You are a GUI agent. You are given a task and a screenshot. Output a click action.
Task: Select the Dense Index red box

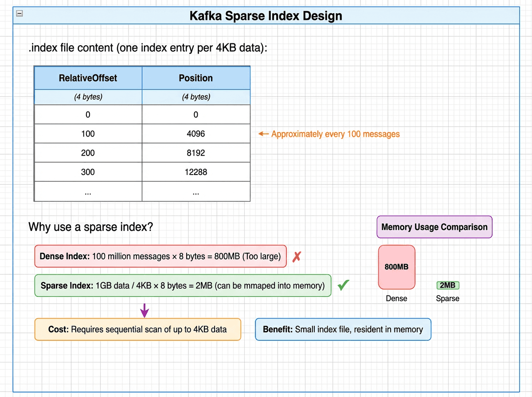[160, 257]
